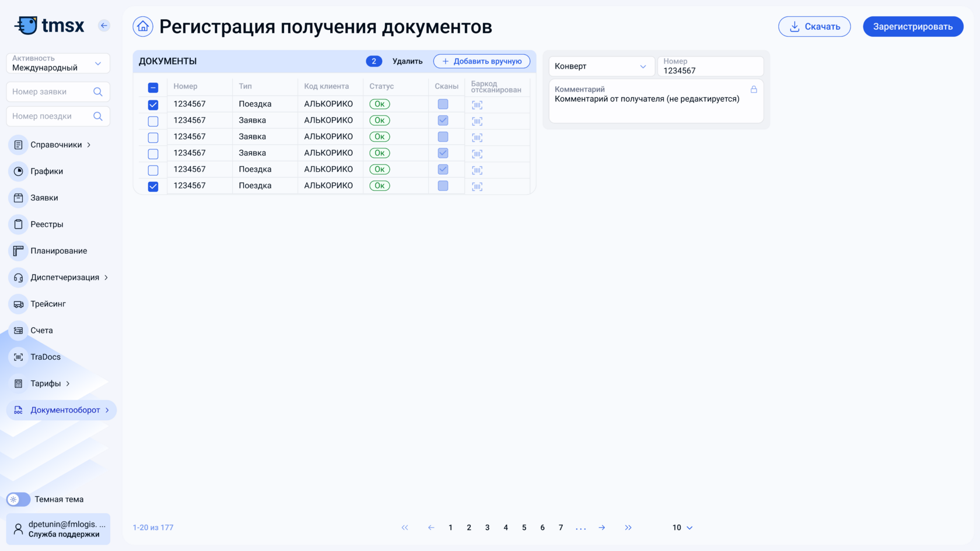Click the barcode icon in the fifth row
Viewport: 980px width, 551px height.
coord(477,170)
